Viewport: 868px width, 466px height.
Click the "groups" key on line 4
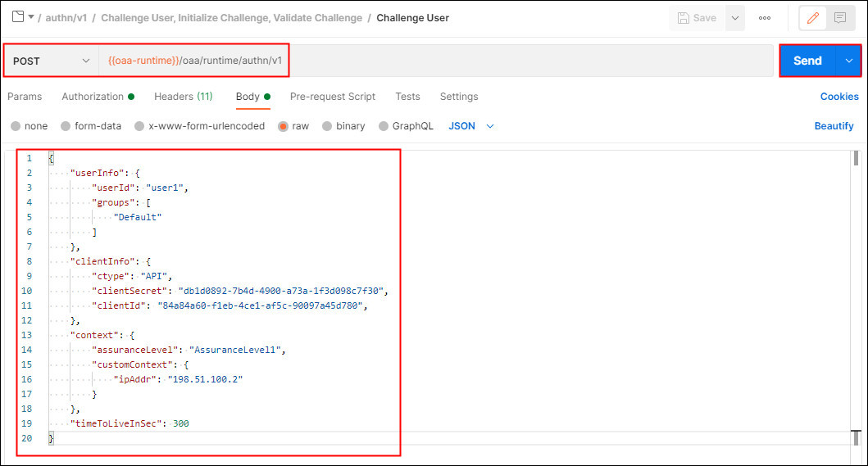(x=113, y=202)
